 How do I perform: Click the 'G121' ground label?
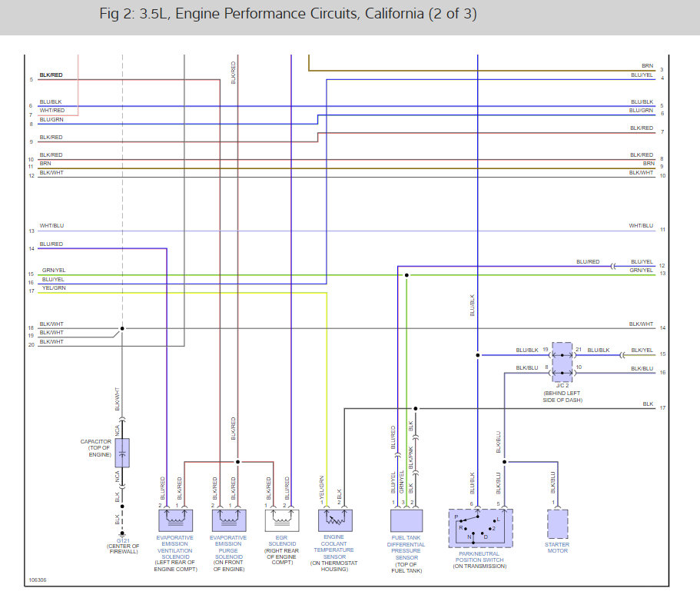pyautogui.click(x=123, y=541)
